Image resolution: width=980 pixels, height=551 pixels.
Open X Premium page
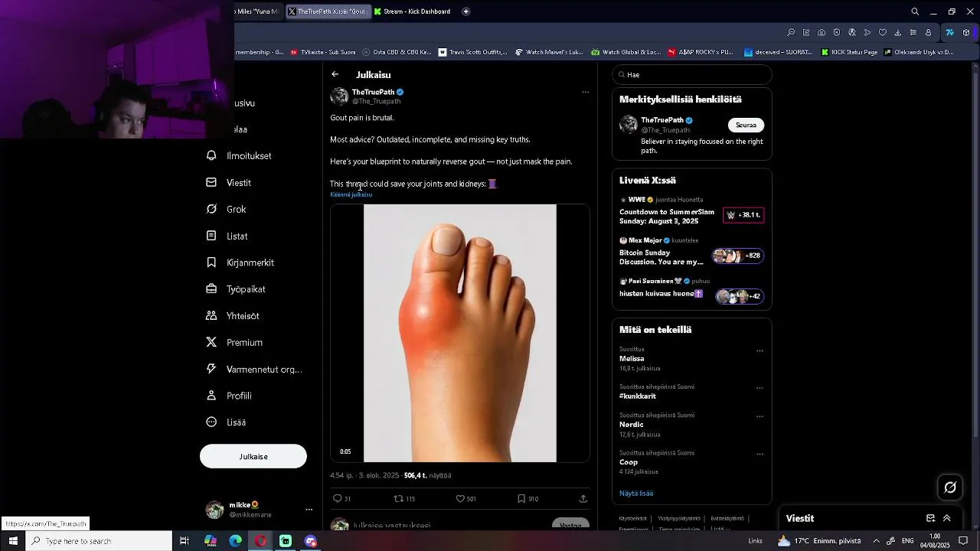(x=234, y=343)
